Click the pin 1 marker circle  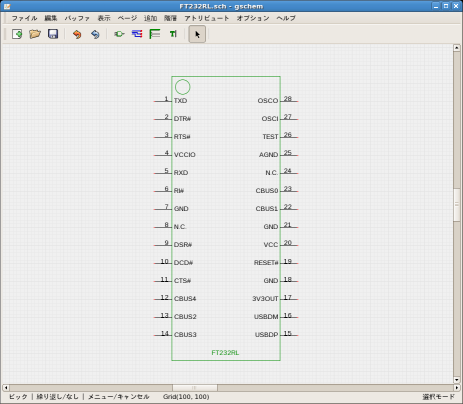pyautogui.click(x=183, y=87)
